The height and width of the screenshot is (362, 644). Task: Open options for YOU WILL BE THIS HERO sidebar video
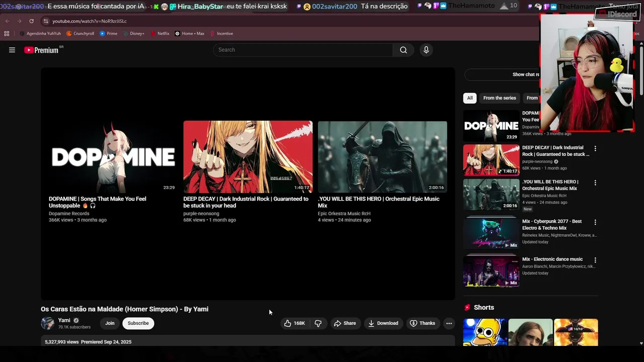coord(595,183)
